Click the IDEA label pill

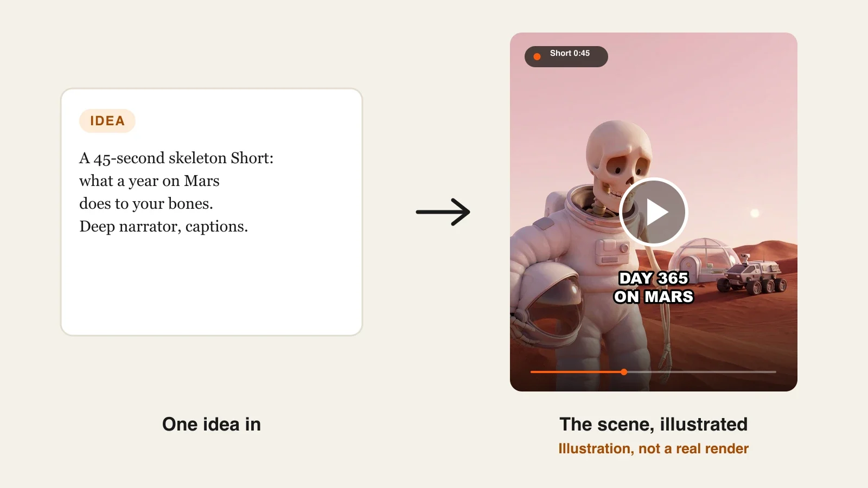click(x=107, y=121)
